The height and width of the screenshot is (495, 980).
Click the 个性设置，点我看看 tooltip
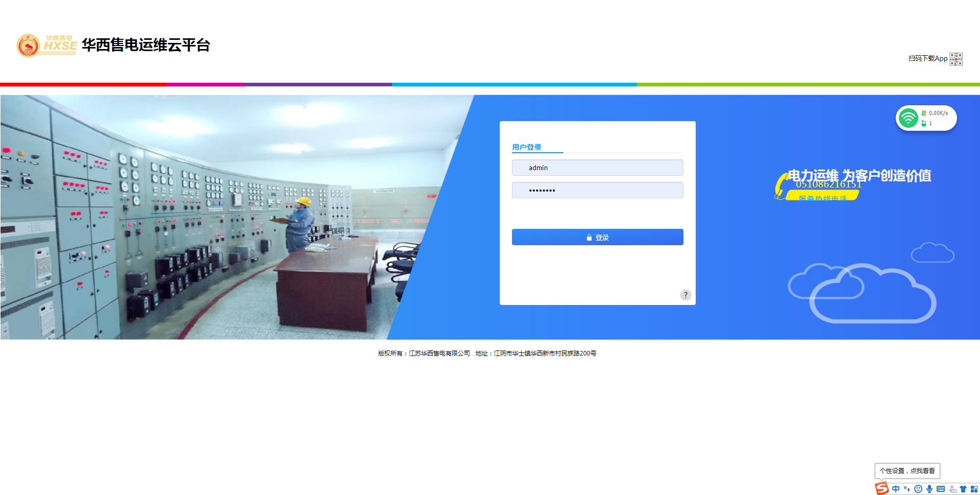click(x=907, y=471)
